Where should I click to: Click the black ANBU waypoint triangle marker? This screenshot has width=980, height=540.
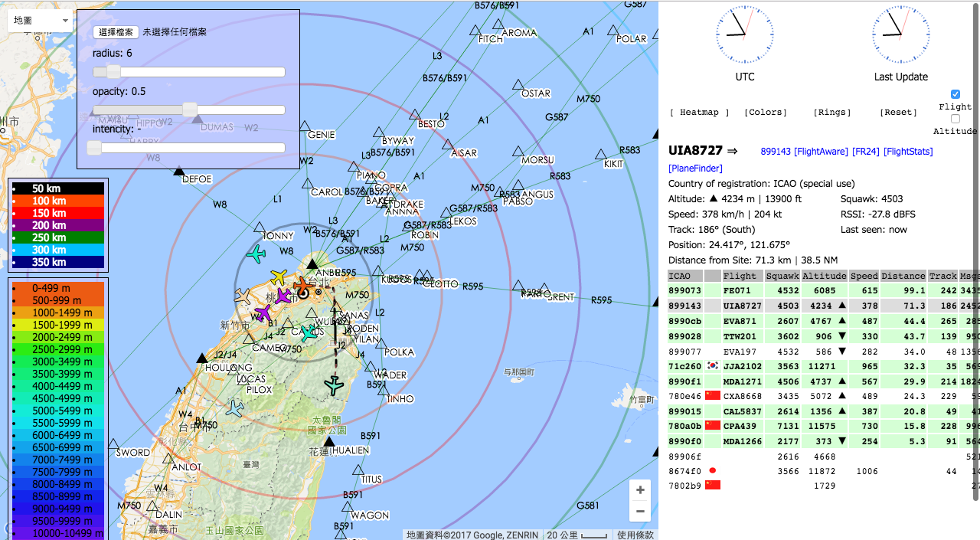[312, 264]
